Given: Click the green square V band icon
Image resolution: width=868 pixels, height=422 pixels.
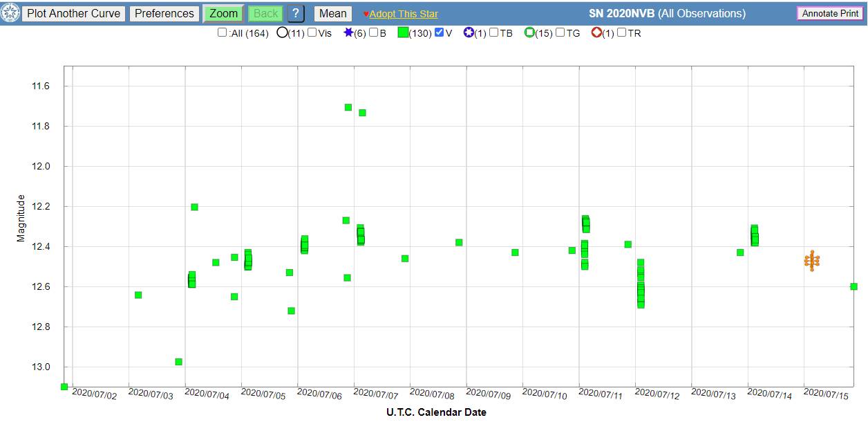Looking at the screenshot, I should pos(403,33).
